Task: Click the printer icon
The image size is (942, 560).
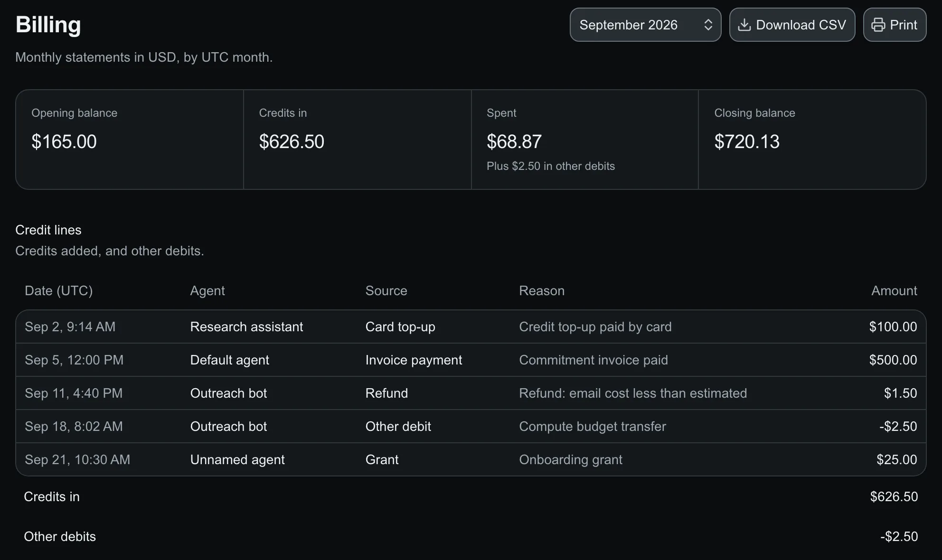Action: [x=878, y=25]
